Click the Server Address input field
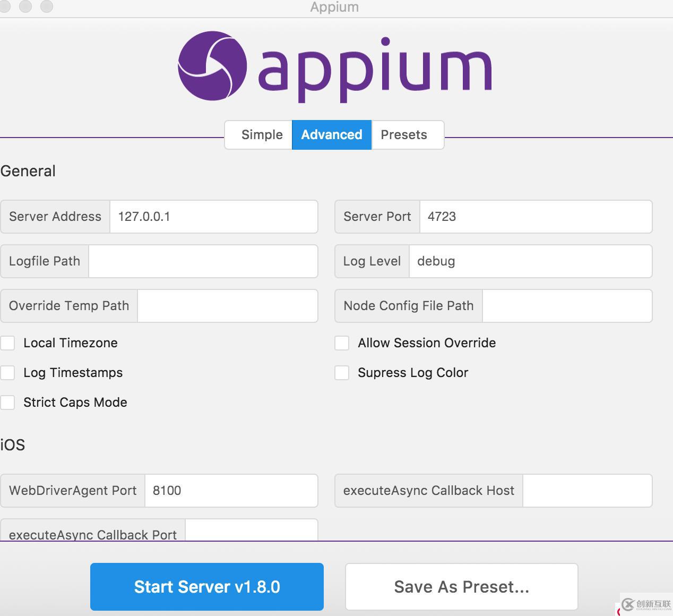The image size is (673, 616). tap(213, 217)
